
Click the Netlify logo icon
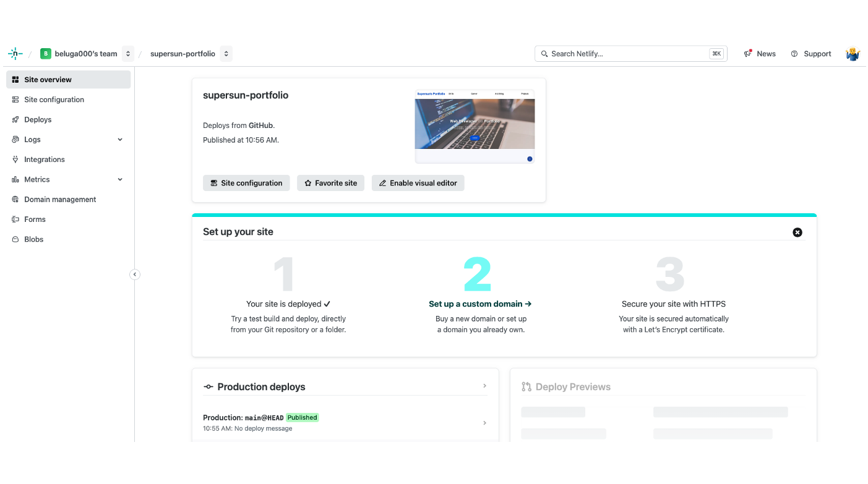15,54
